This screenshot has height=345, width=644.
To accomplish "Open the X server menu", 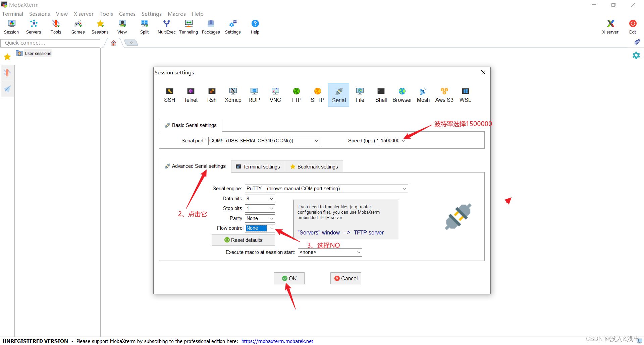I will (84, 14).
